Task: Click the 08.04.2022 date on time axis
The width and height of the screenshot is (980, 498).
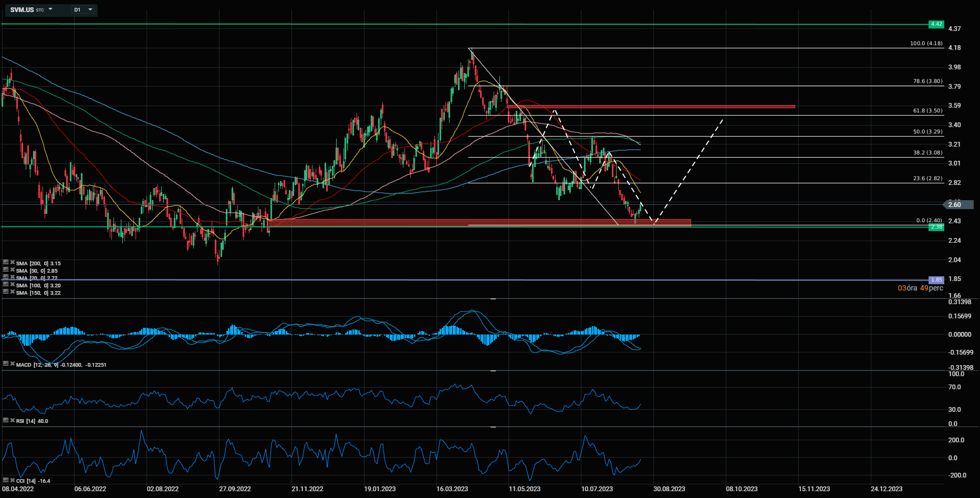Action: [18, 489]
